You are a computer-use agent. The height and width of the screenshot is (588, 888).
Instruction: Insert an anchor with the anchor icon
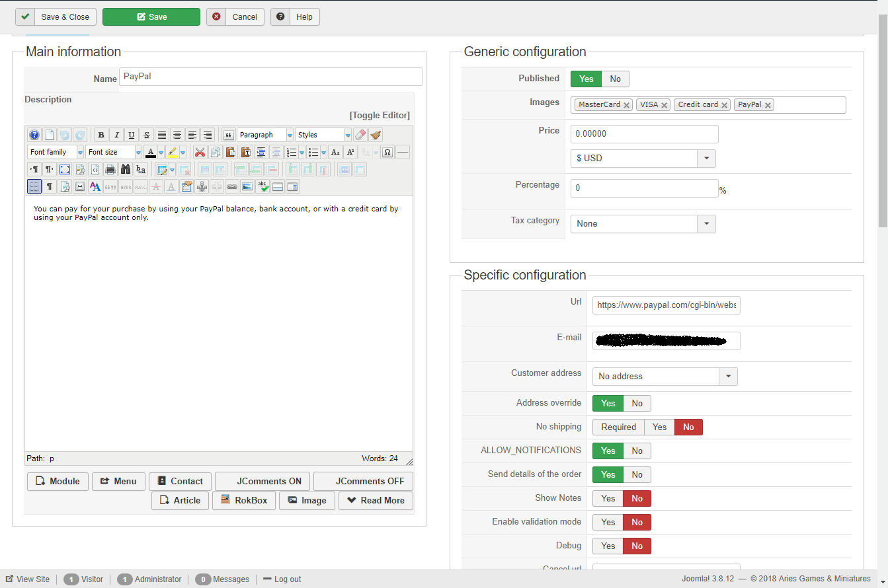point(202,186)
